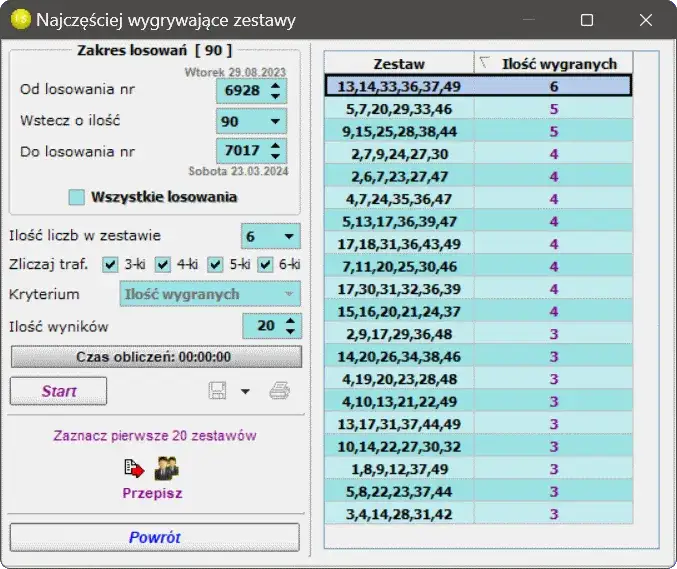Viewport: 677px width, 569px height.
Task: Uncheck the 6-ki hits checkbox
Action: [265, 265]
